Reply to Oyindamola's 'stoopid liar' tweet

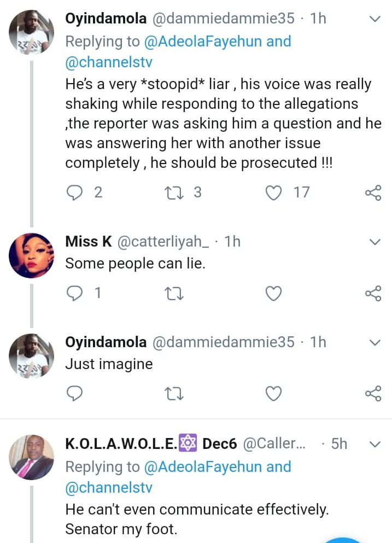pyautogui.click(x=74, y=192)
